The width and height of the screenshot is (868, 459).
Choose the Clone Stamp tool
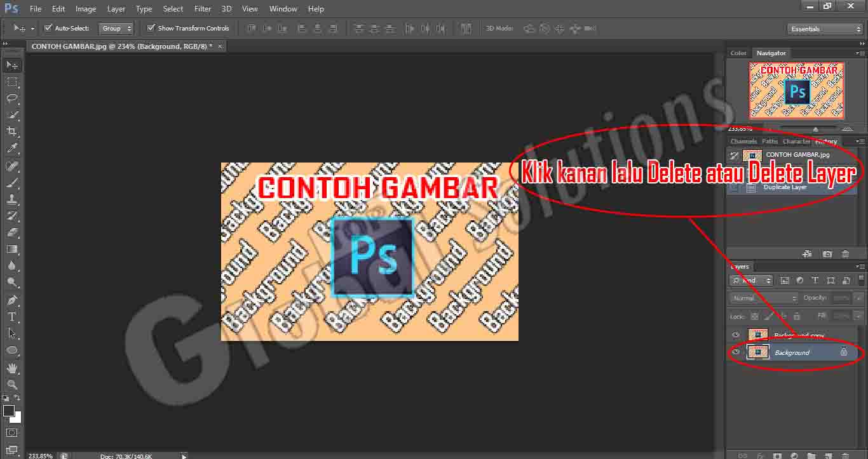click(12, 199)
